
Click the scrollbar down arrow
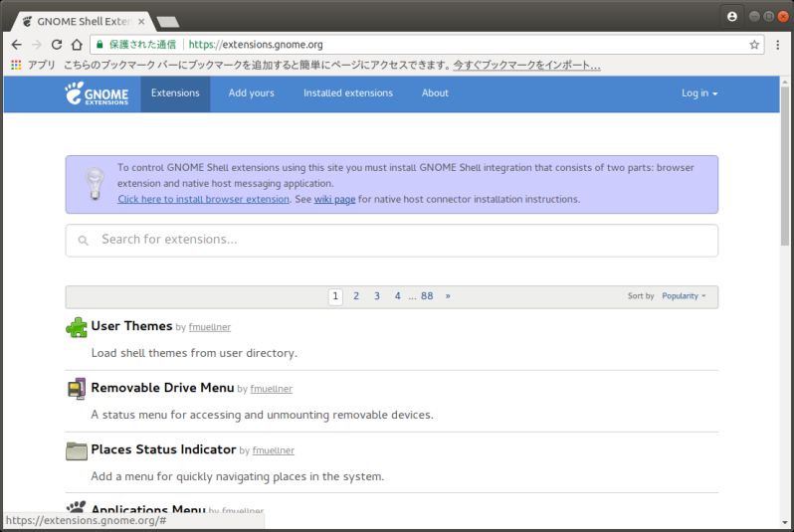pos(785,522)
